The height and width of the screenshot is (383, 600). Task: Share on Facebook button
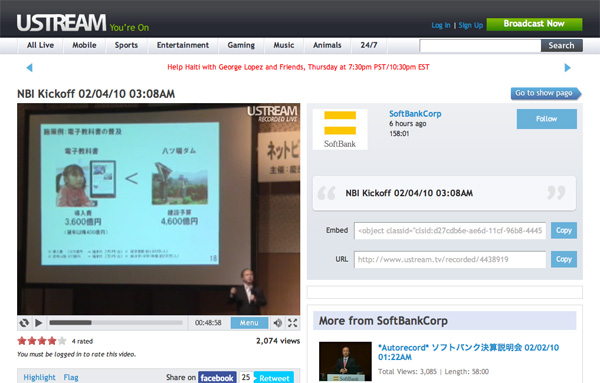217,378
